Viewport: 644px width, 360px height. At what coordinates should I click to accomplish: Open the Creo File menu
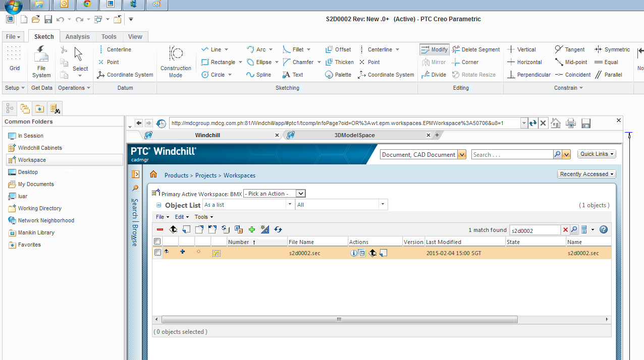click(13, 37)
